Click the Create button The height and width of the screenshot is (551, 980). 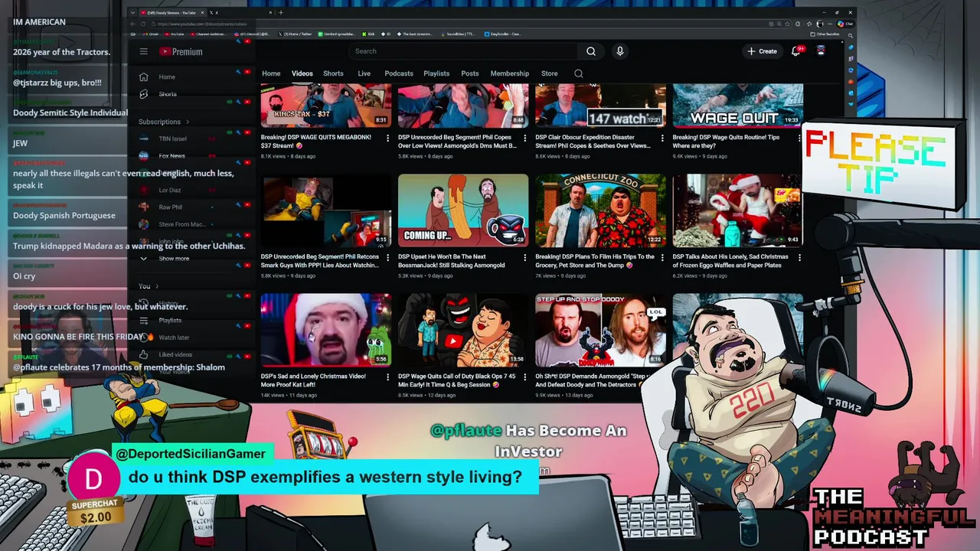[x=763, y=51]
